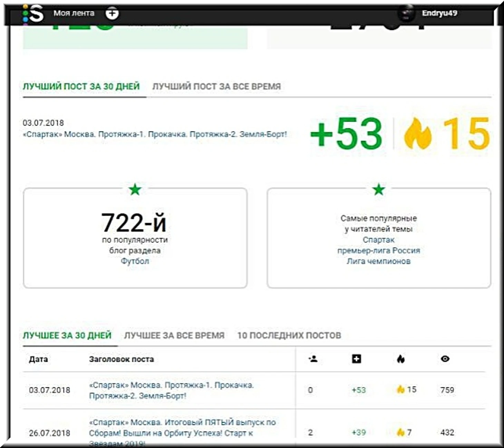Click the large flame icon beside 15

[418, 133]
